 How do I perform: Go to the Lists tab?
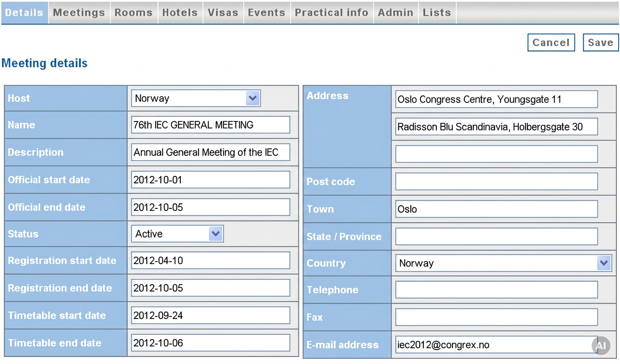(x=437, y=13)
